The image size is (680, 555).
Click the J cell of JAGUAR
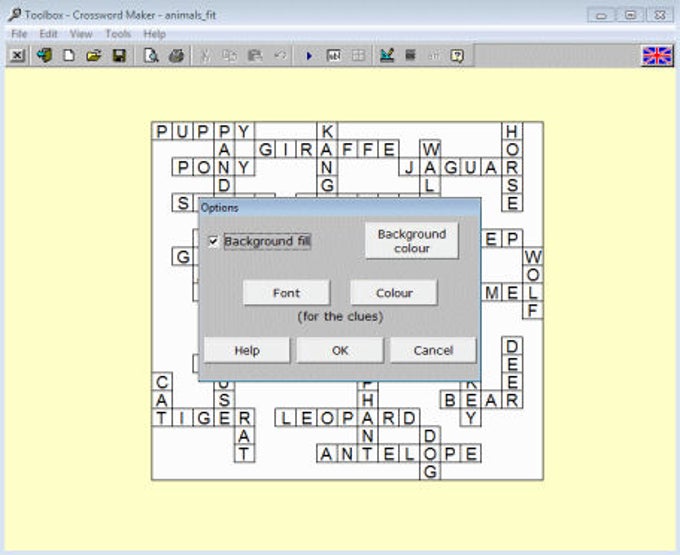(x=409, y=167)
